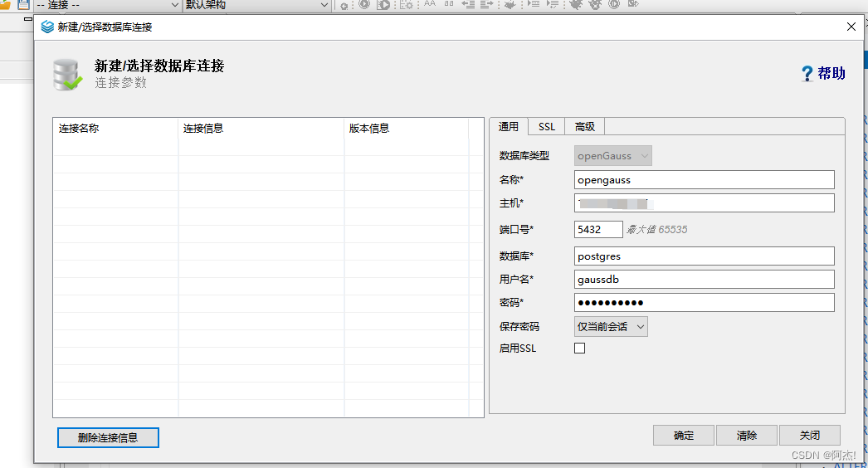The image size is (868, 468).
Task: Click the 用户名 field containing gaussdb
Action: 705,280
